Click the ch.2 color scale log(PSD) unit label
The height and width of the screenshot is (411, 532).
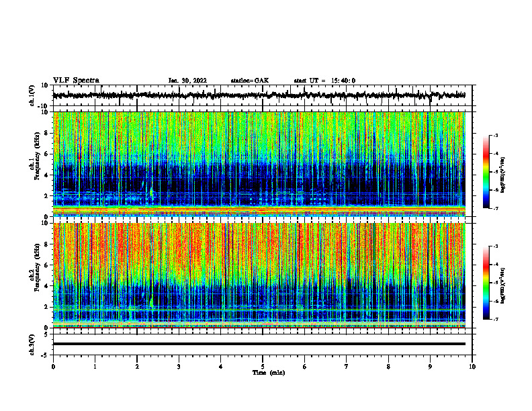tap(503, 285)
